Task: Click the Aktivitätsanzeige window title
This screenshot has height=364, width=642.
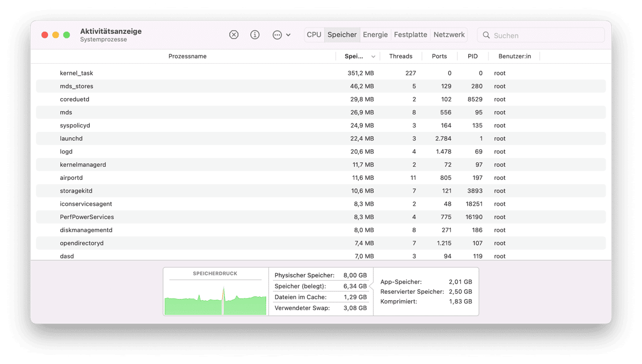Action: (111, 31)
